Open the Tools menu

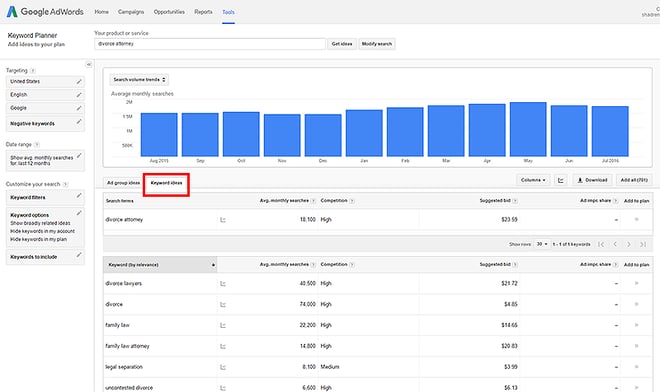229,12
